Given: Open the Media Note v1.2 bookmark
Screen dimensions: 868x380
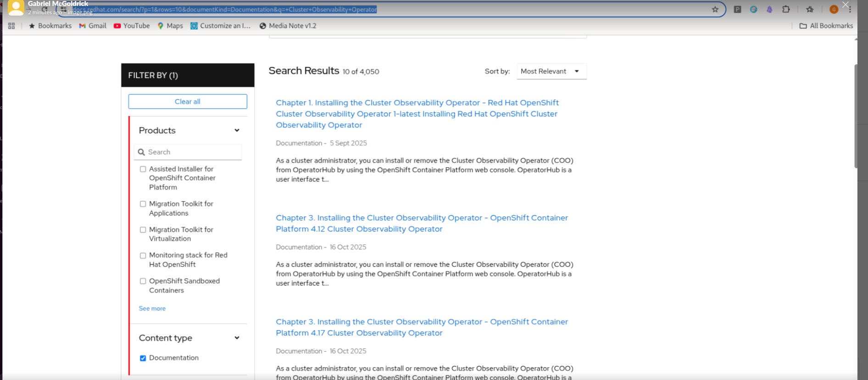Looking at the screenshot, I should [288, 26].
